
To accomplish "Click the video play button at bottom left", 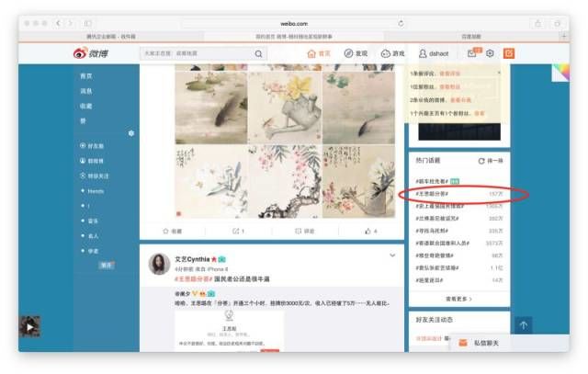I will pos(29,327).
